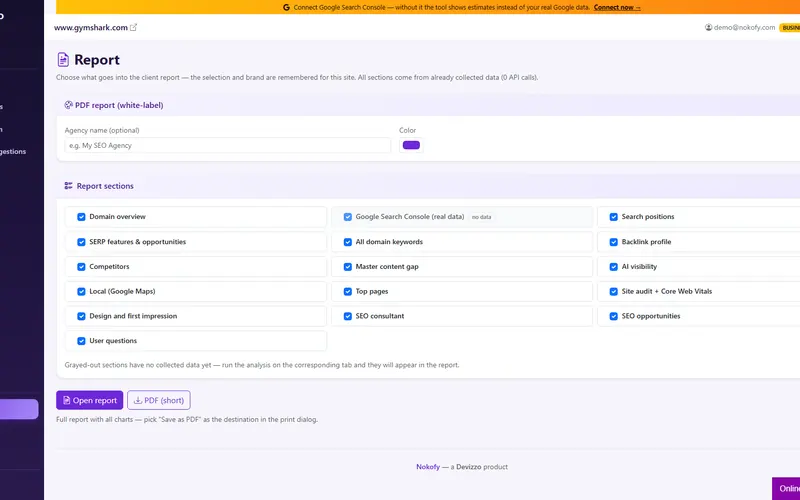Uncheck the Competitors checkbox
Screen dimensions: 800x500
click(x=81, y=267)
